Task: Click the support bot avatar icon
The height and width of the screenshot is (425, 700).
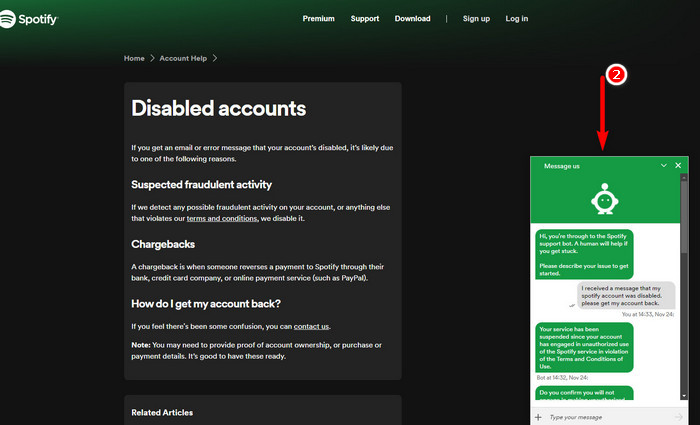Action: (604, 199)
